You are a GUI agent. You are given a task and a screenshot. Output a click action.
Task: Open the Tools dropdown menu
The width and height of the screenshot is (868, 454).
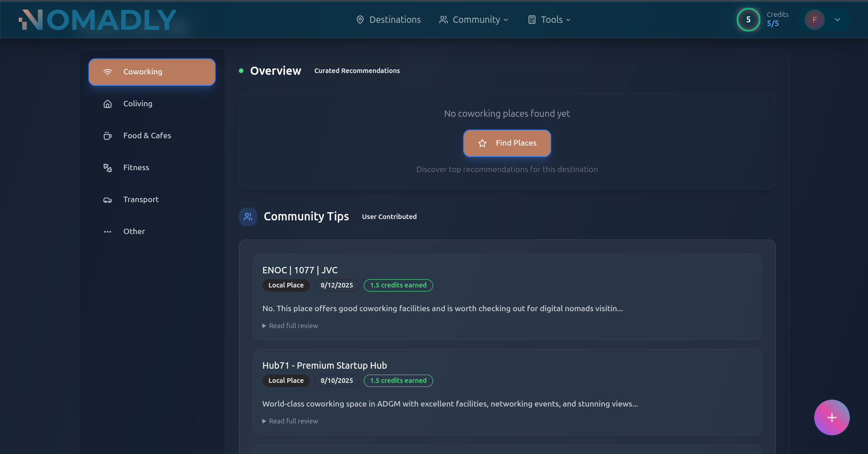[549, 20]
